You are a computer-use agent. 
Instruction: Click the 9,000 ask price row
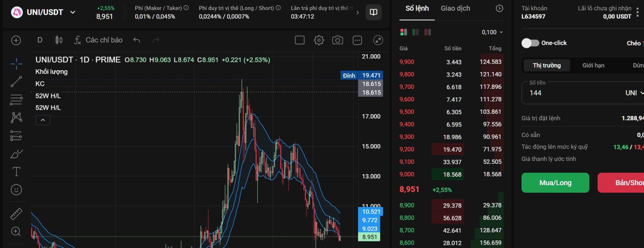point(451,174)
